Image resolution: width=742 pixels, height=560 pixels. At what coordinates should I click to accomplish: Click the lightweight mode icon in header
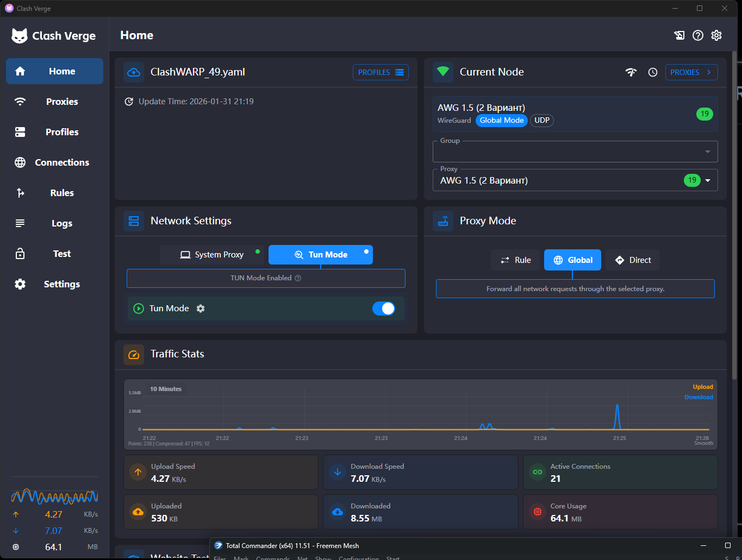tap(679, 35)
